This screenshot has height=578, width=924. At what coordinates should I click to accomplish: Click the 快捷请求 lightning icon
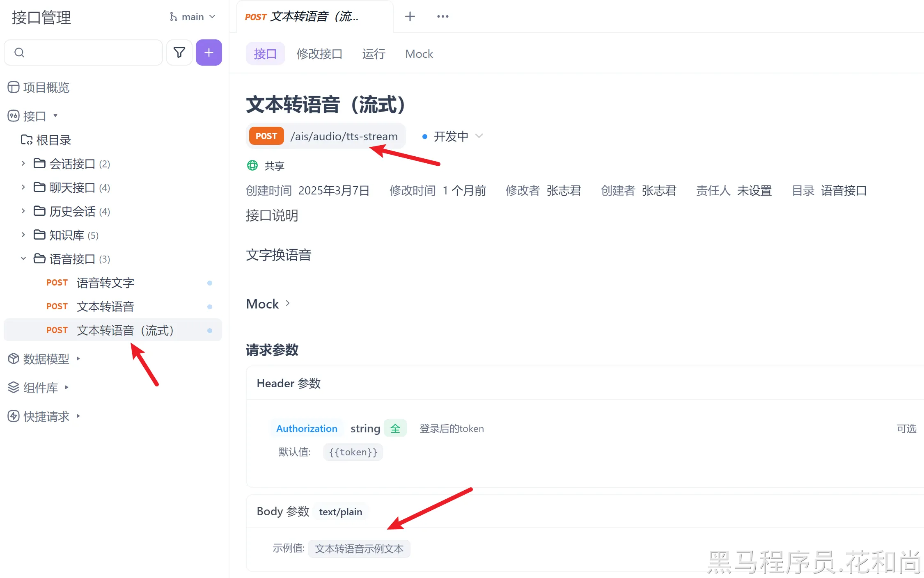click(14, 416)
